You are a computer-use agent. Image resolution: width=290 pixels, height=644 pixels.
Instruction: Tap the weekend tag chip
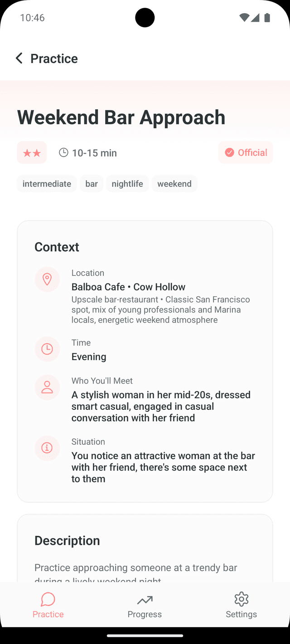[x=174, y=184]
